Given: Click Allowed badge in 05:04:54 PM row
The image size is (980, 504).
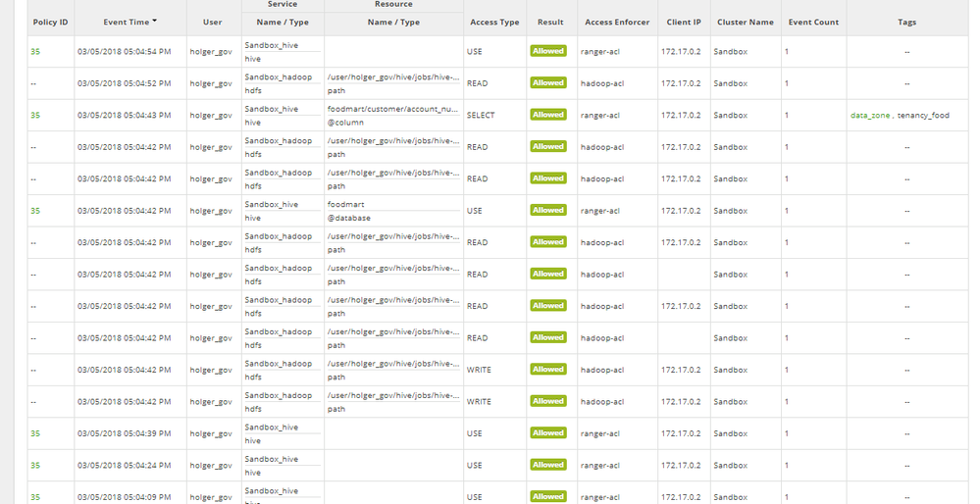Looking at the screenshot, I should pos(548,51).
